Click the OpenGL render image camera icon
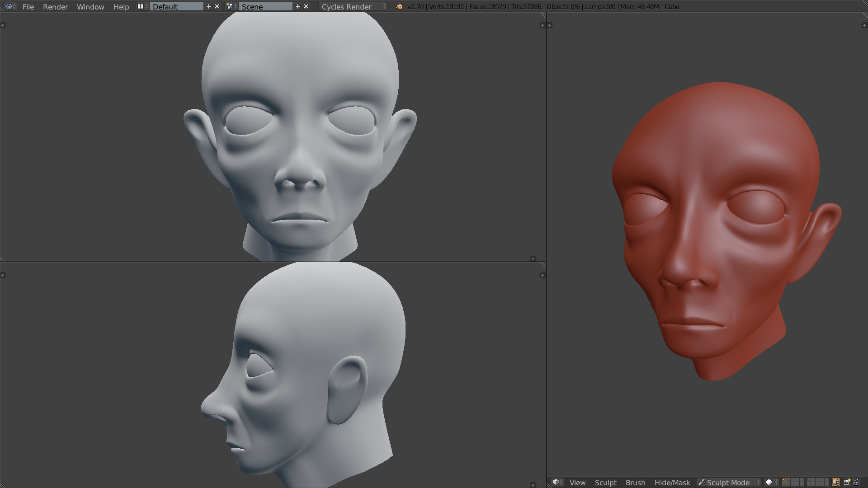The width and height of the screenshot is (868, 488). point(847,482)
